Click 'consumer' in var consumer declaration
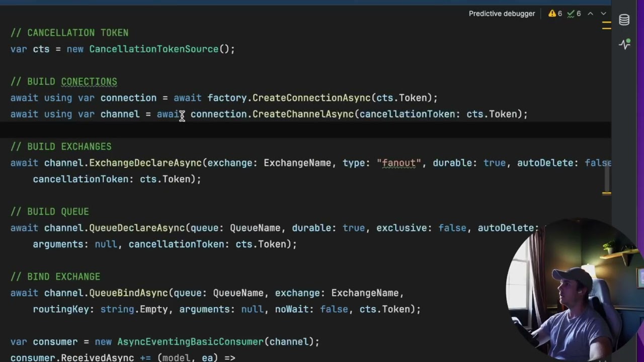644x362 pixels. (x=55, y=342)
